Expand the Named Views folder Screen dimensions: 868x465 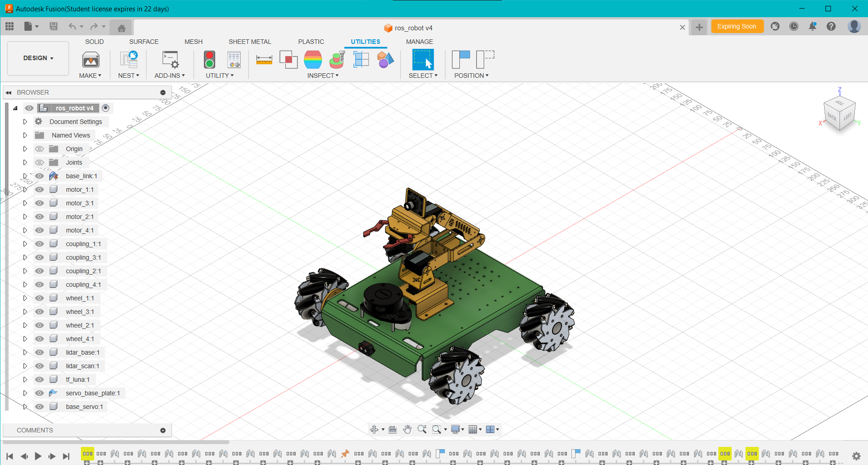(25, 135)
